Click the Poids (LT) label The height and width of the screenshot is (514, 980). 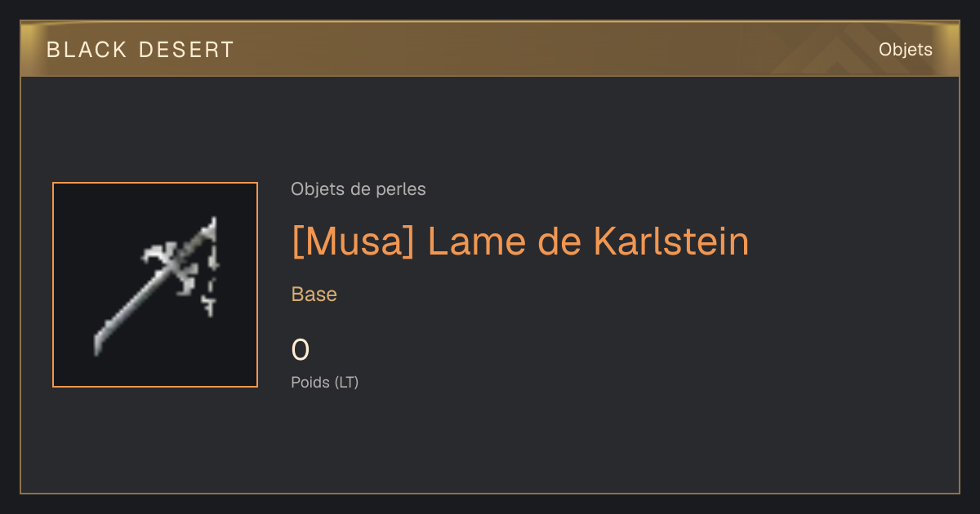click(325, 382)
